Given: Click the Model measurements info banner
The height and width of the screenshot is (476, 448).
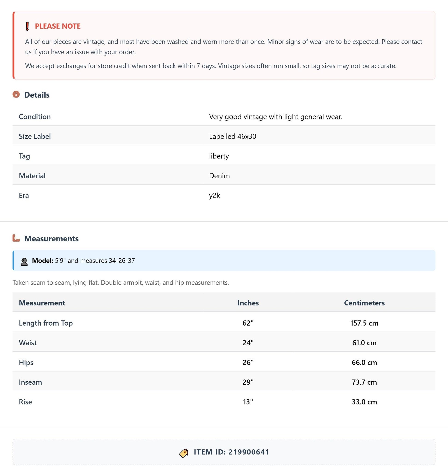Looking at the screenshot, I should coord(224,260).
